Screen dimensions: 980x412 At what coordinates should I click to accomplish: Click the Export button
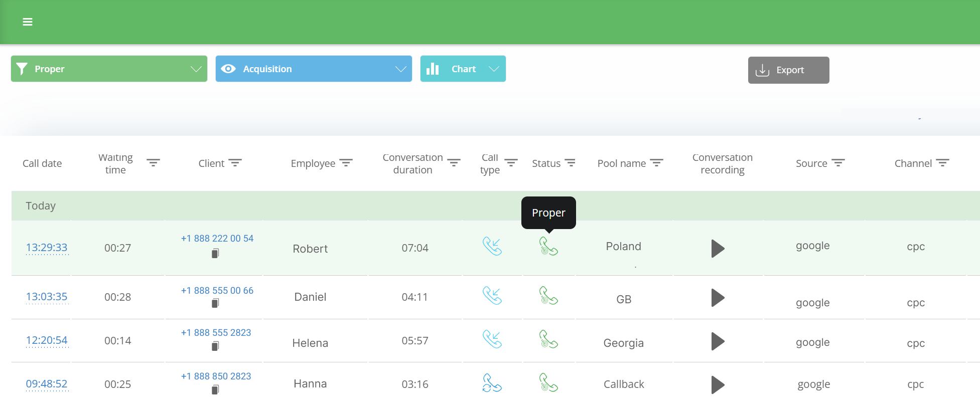(x=788, y=70)
